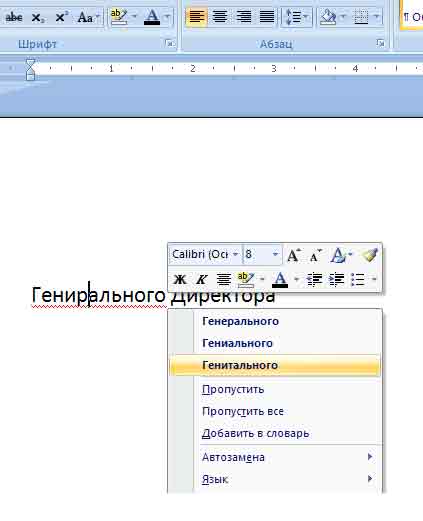423x521 pixels.
Task: Choose spelling suggestion Гениального
Action: pyautogui.click(x=275, y=343)
